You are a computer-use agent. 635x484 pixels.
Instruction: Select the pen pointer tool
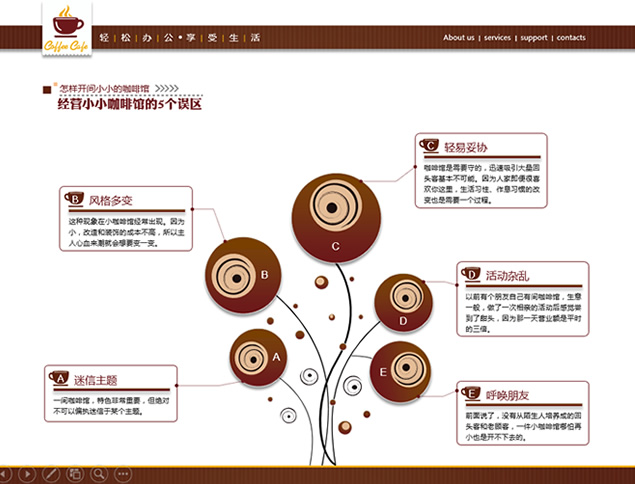[x=51, y=474]
